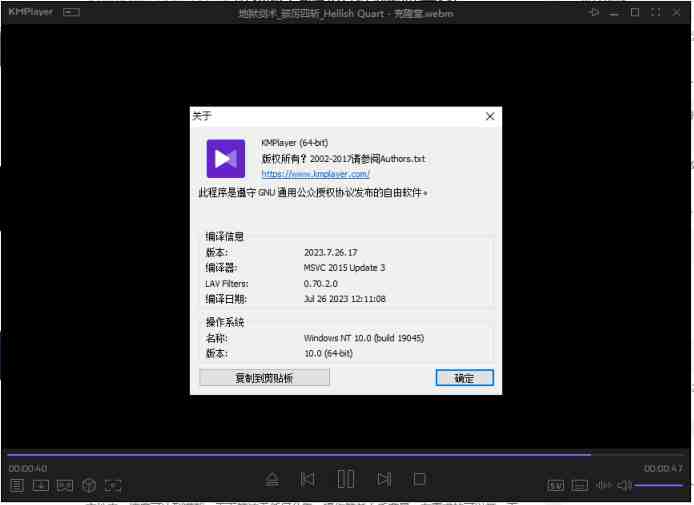Click the KMPlayer (64-bit) heading text
694x505 pixels.
tap(294, 143)
